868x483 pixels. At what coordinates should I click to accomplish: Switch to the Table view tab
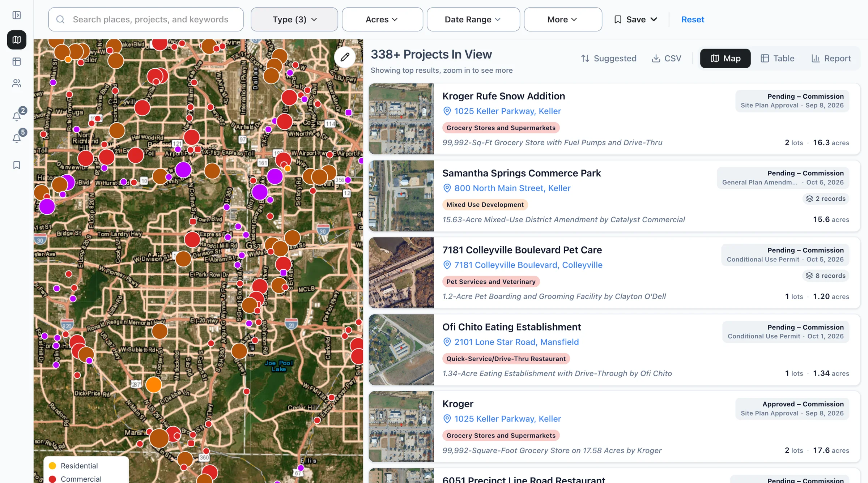coord(777,58)
